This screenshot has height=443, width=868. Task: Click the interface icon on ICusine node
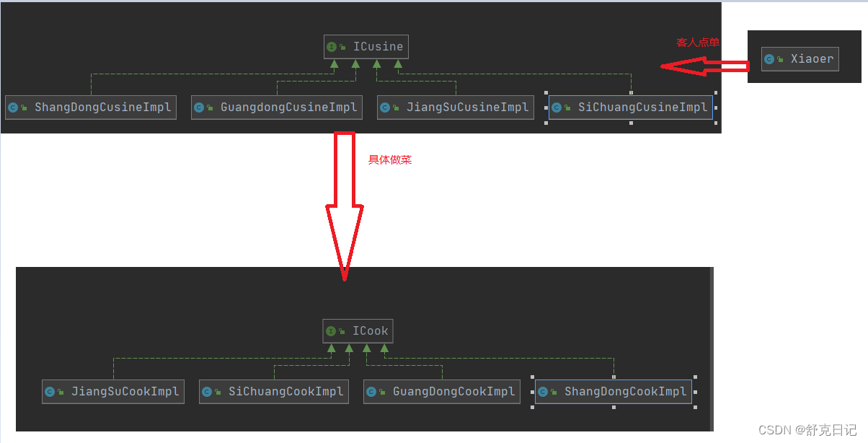click(332, 47)
